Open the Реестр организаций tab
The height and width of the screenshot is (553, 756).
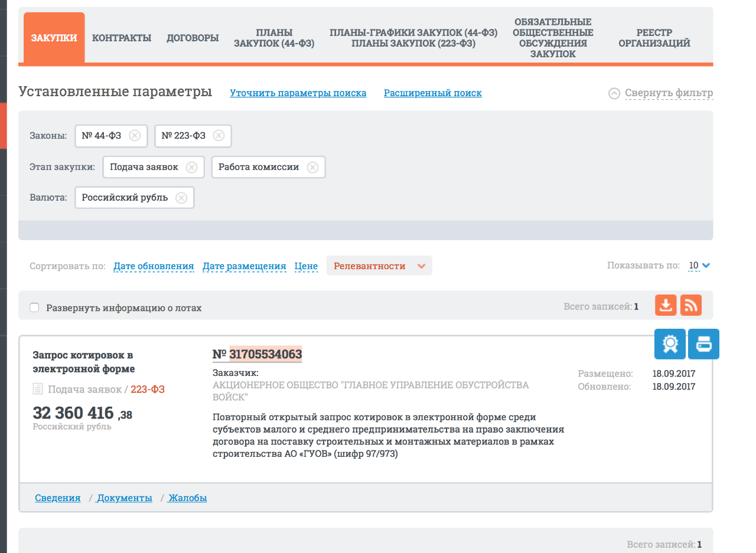(x=654, y=38)
